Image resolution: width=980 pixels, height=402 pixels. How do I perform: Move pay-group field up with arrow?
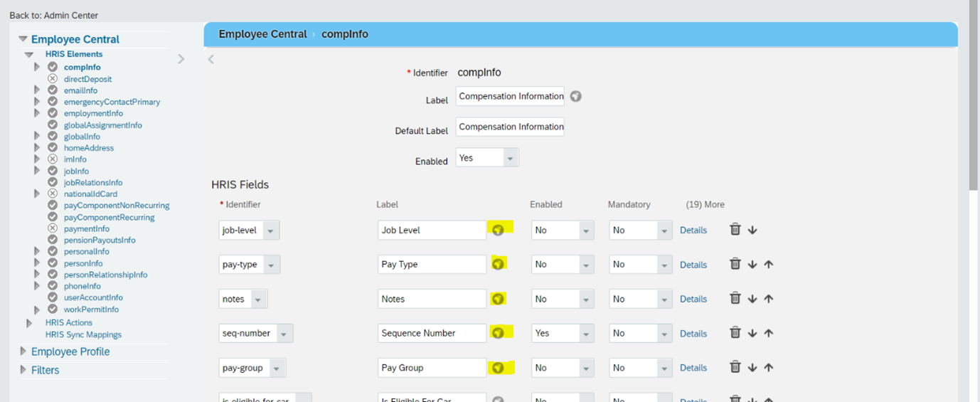click(x=769, y=368)
